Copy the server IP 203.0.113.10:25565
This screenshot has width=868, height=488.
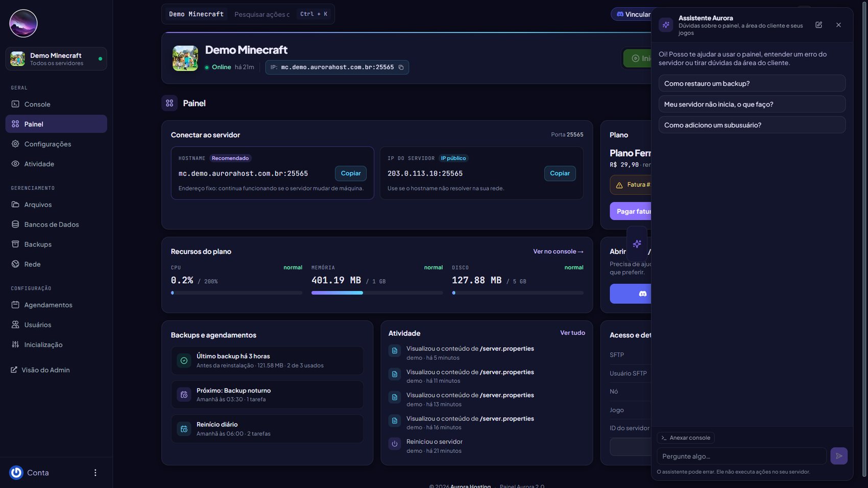(560, 174)
